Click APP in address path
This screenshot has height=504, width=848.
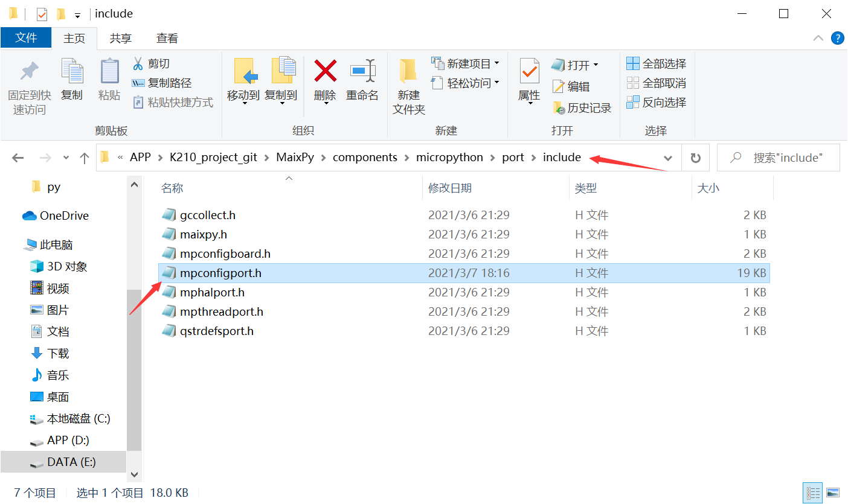[x=140, y=158]
